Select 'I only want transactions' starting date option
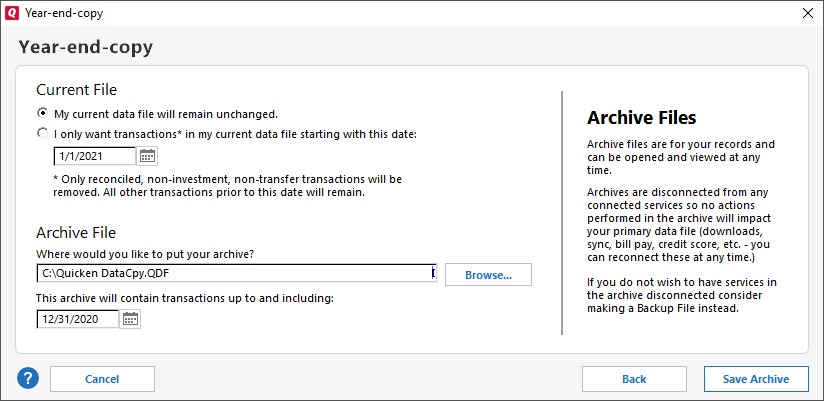 [42, 133]
